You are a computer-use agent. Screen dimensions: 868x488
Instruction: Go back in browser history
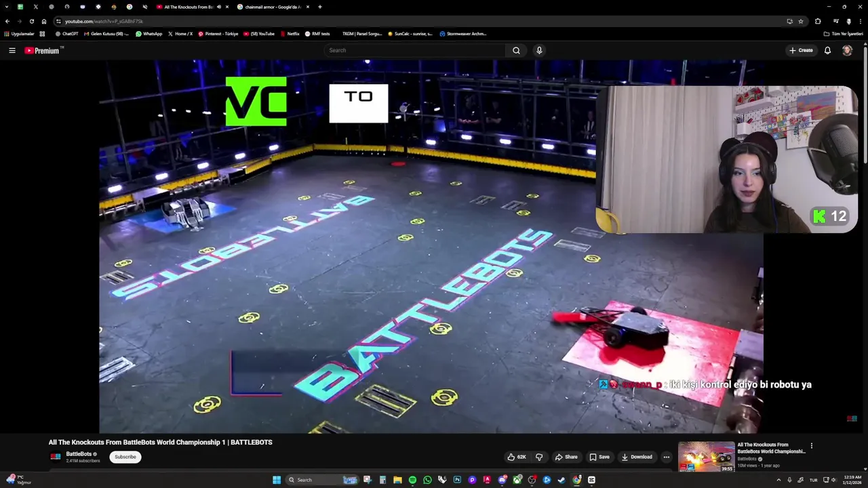click(x=7, y=21)
